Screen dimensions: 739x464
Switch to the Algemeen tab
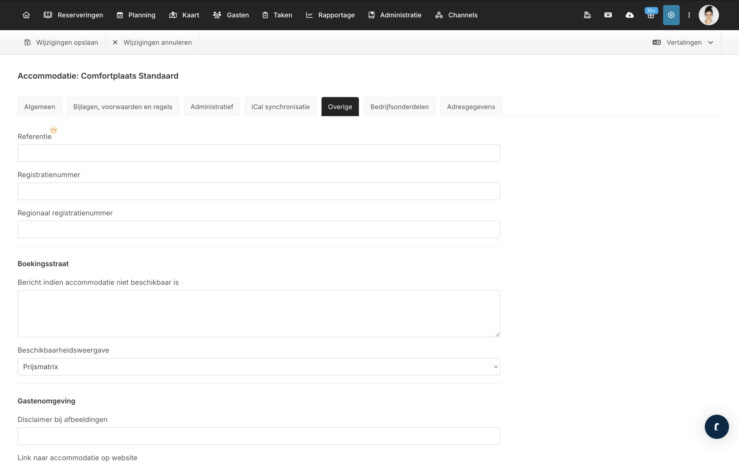pyautogui.click(x=40, y=107)
